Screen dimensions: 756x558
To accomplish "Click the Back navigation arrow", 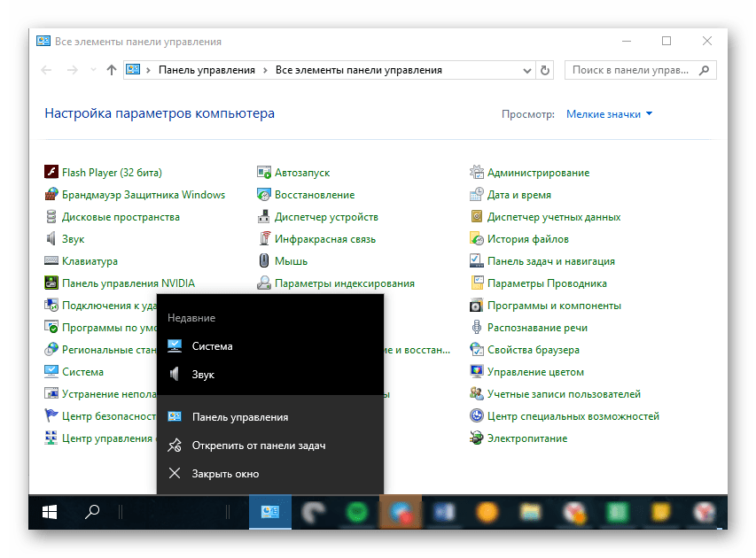I will [46, 70].
